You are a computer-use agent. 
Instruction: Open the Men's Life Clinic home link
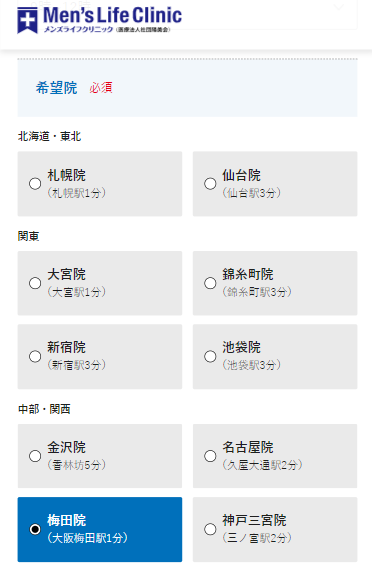(99, 20)
